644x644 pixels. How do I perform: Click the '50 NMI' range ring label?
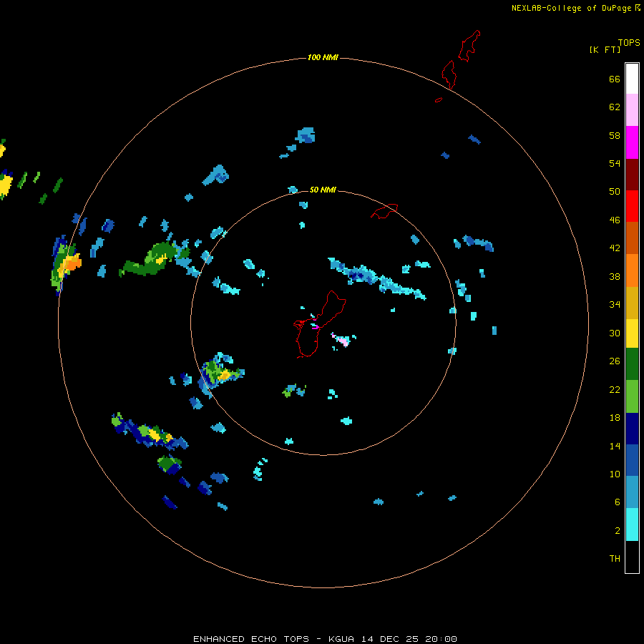point(323,190)
